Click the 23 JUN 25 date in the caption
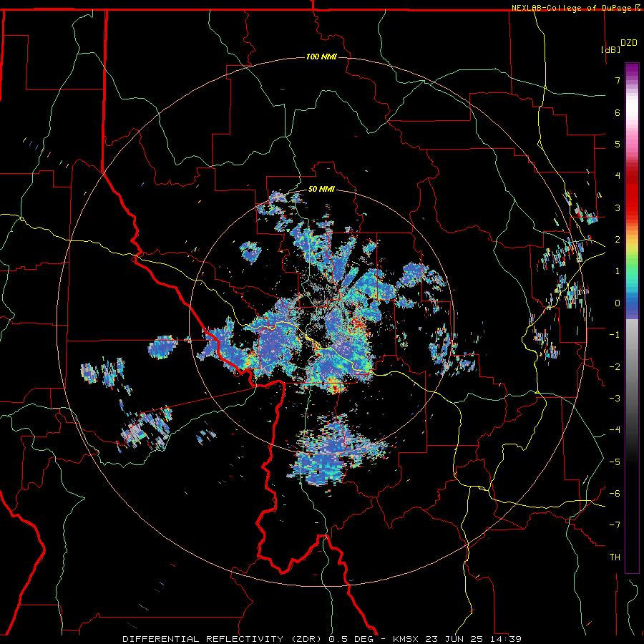This screenshot has height=644, width=644. pos(454,639)
